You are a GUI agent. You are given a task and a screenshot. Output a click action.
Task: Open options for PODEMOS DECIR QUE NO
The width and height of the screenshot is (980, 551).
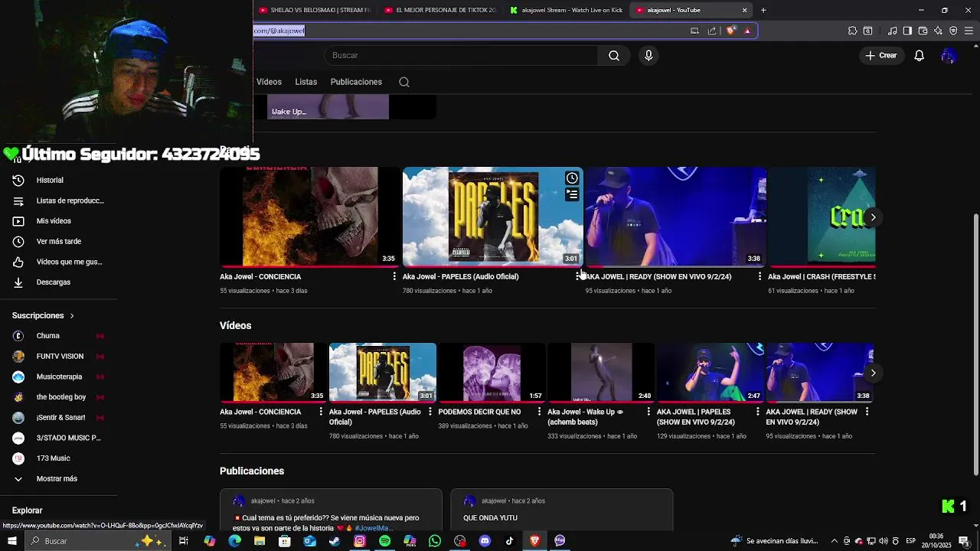[539, 412]
